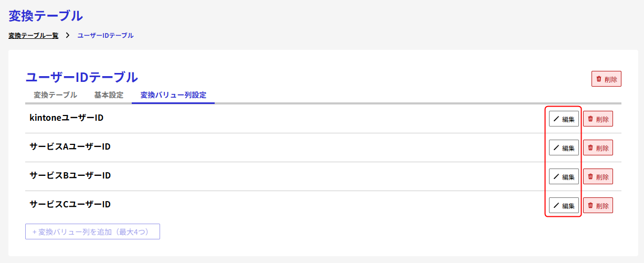Delete the whole ユーザーIDテーブル via top 削除
Viewport: 644px width, 263px height.
(x=606, y=79)
